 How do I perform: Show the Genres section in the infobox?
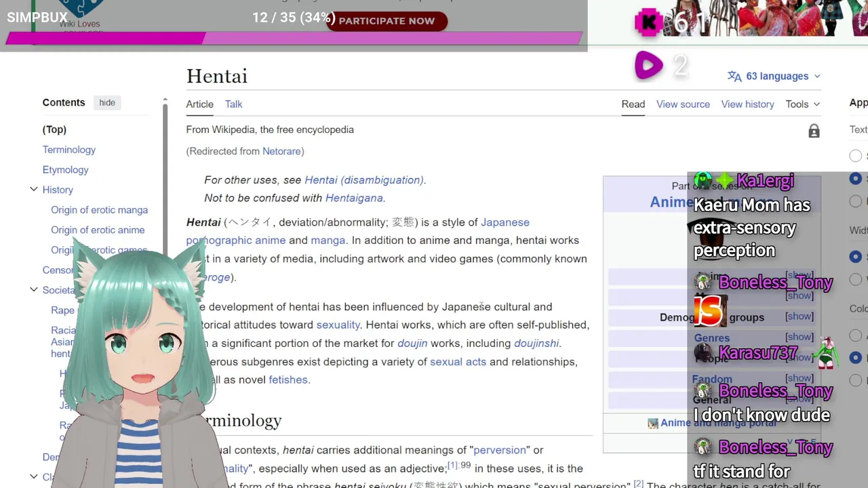800,337
